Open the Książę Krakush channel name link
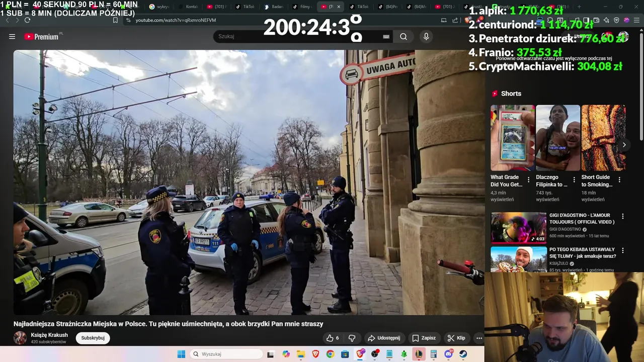This screenshot has width=644, height=362. 49,335
